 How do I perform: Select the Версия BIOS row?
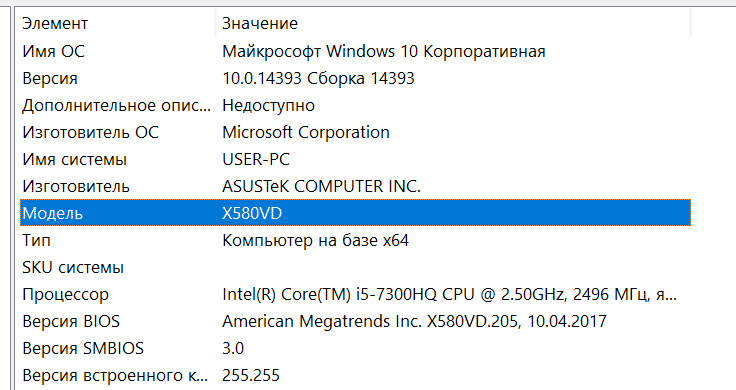click(355, 321)
